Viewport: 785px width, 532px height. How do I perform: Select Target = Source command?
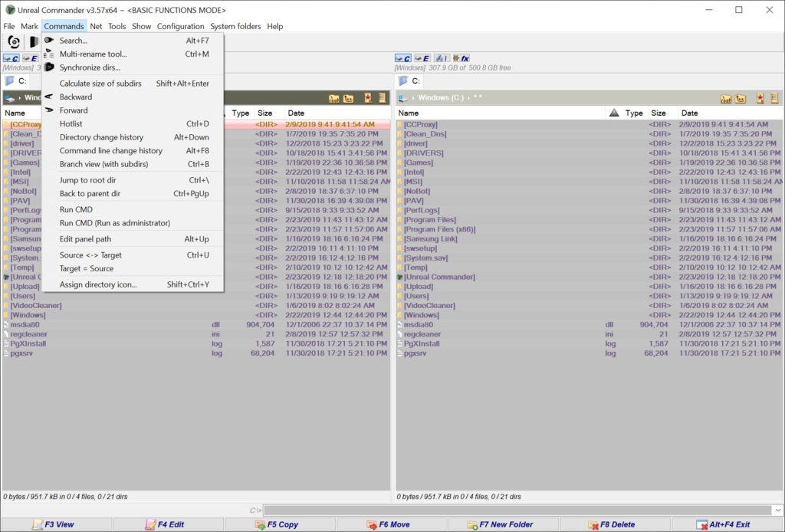(x=133, y=269)
